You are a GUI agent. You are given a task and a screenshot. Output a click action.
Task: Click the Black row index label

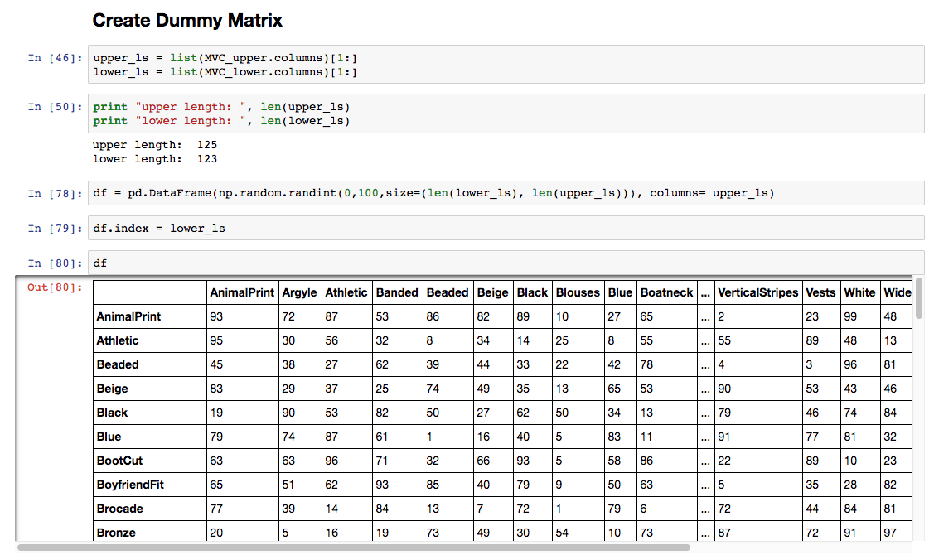click(x=113, y=413)
